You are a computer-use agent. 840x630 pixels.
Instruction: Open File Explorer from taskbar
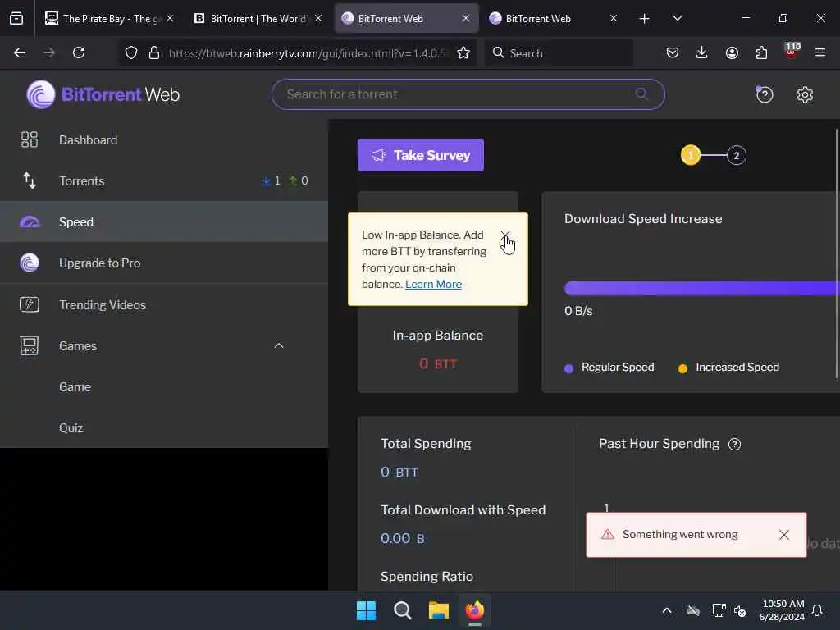pyautogui.click(x=438, y=610)
